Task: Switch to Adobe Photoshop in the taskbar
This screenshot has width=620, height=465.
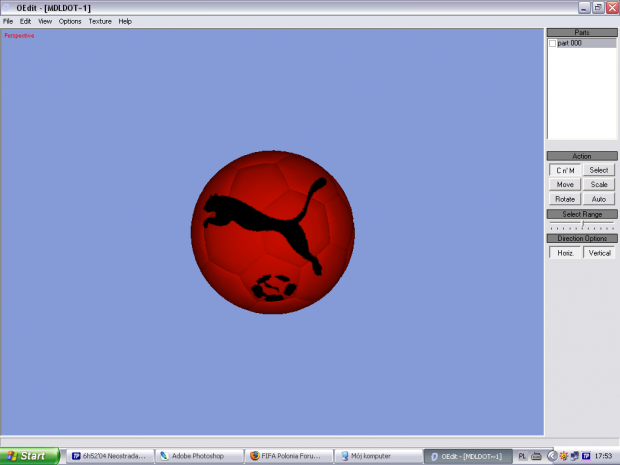Action: pos(196,456)
